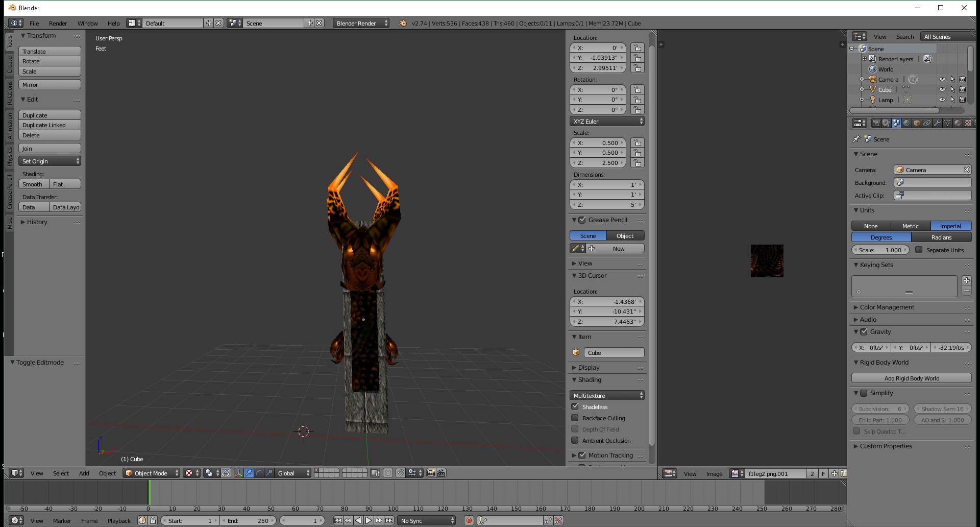Open the XYZ Euler rotation mode dropdown
Screen dimensions: 980x527
(607, 122)
